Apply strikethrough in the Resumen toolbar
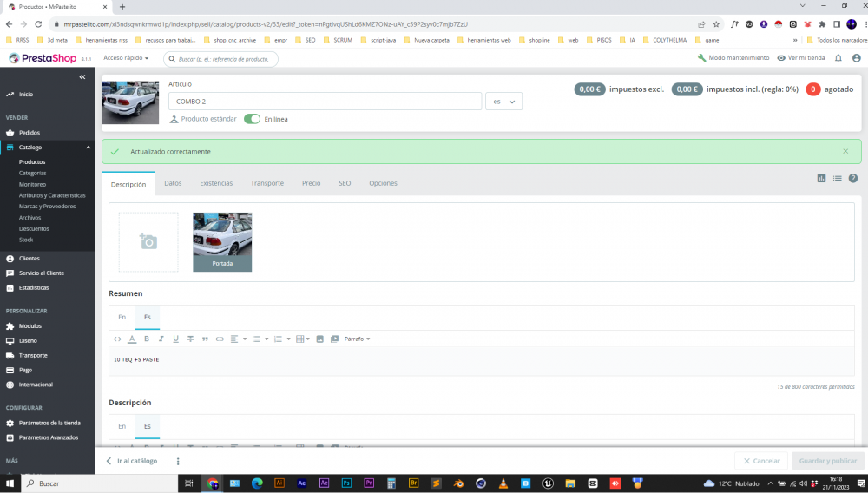The width and height of the screenshot is (868, 493). pos(190,339)
